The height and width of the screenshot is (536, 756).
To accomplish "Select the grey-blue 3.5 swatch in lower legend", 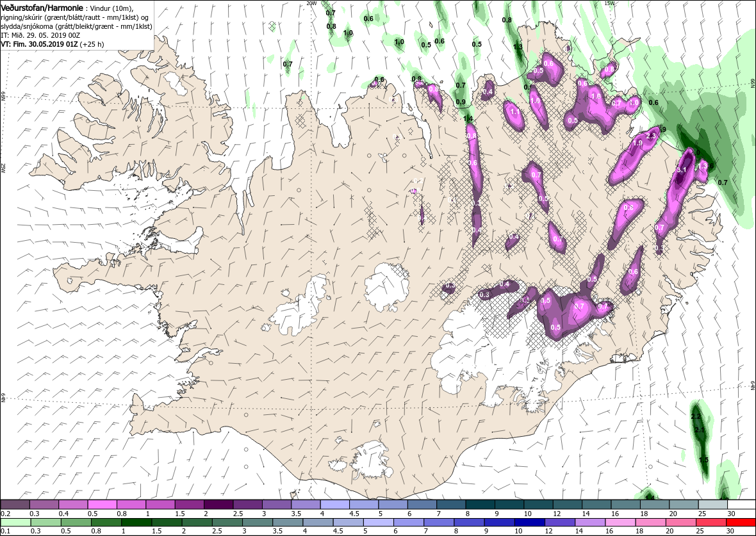I will coord(288,523).
